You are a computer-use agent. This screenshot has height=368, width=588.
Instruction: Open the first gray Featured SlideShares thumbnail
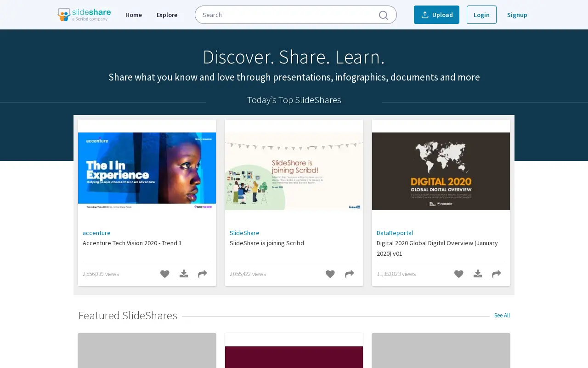coord(147,351)
